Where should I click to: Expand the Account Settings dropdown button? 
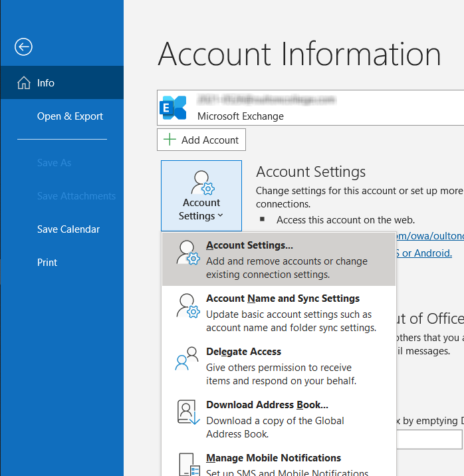click(x=201, y=196)
